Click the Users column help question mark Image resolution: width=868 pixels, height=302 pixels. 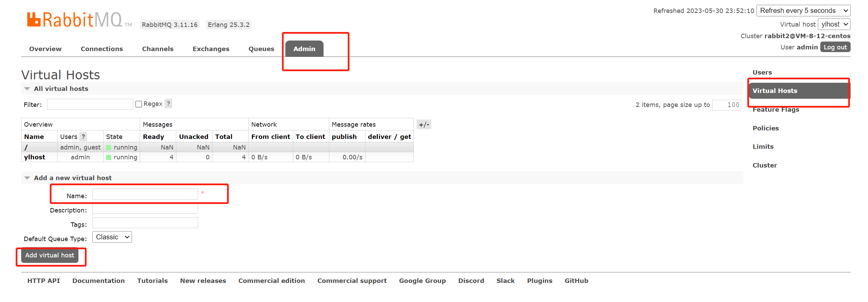(83, 137)
